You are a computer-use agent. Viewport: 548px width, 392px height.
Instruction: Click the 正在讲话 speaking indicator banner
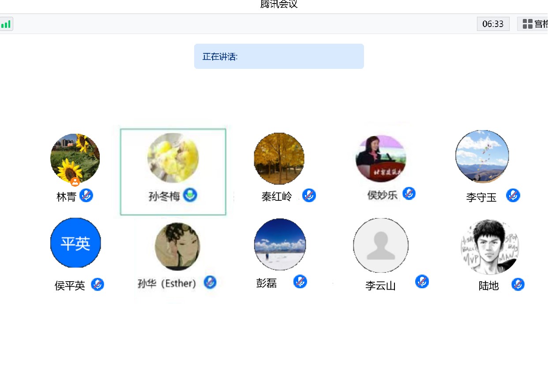click(x=279, y=57)
